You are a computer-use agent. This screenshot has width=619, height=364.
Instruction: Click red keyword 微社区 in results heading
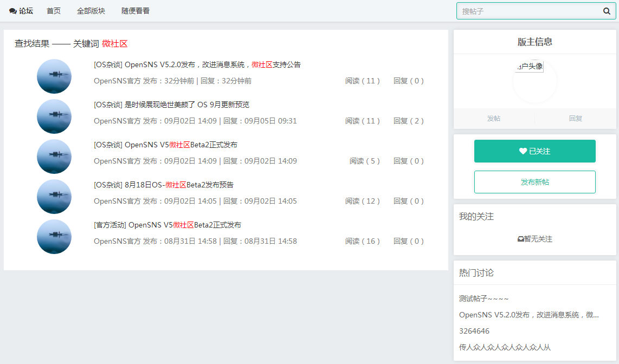115,44
